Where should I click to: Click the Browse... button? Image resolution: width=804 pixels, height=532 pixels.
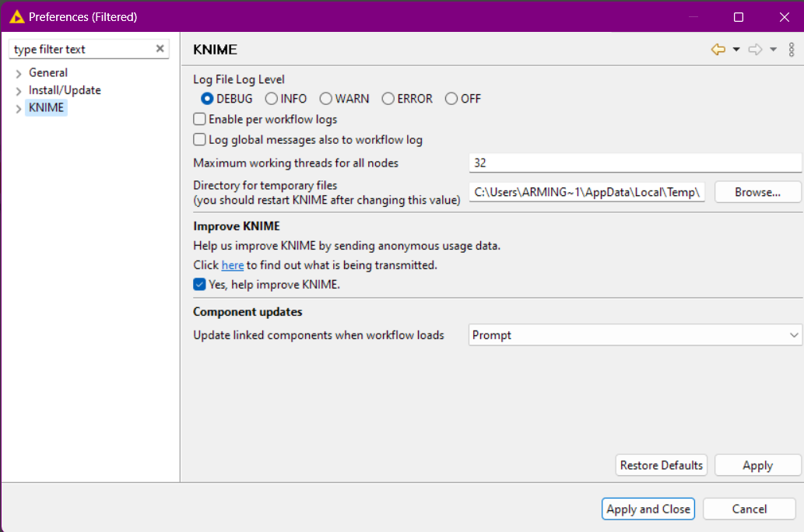point(757,192)
